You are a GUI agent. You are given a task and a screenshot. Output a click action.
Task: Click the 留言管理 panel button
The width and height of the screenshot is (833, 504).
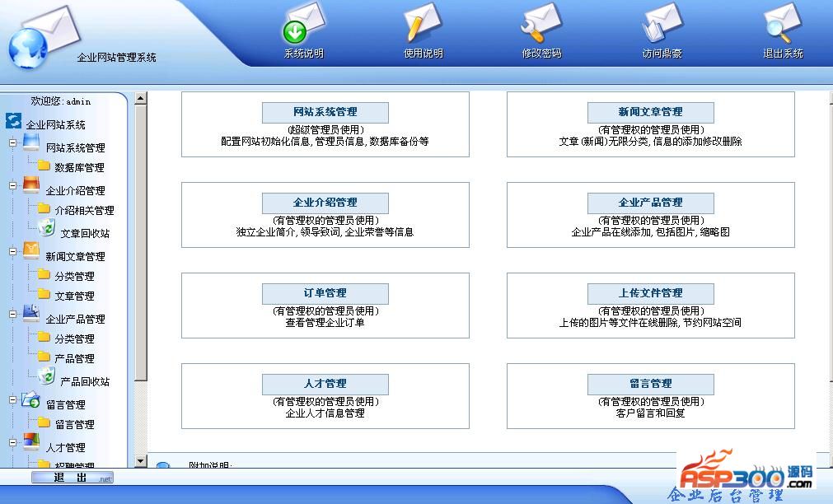pos(650,384)
